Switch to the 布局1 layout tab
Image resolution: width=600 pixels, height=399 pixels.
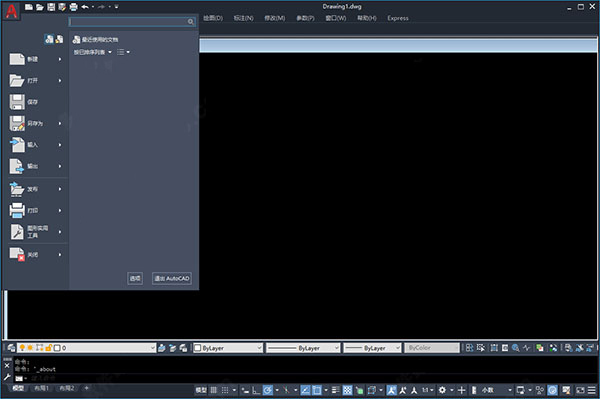click(x=42, y=388)
